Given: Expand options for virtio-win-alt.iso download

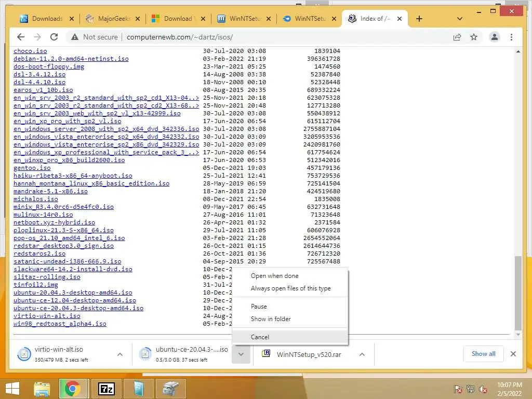Looking at the screenshot, I should [120, 354].
